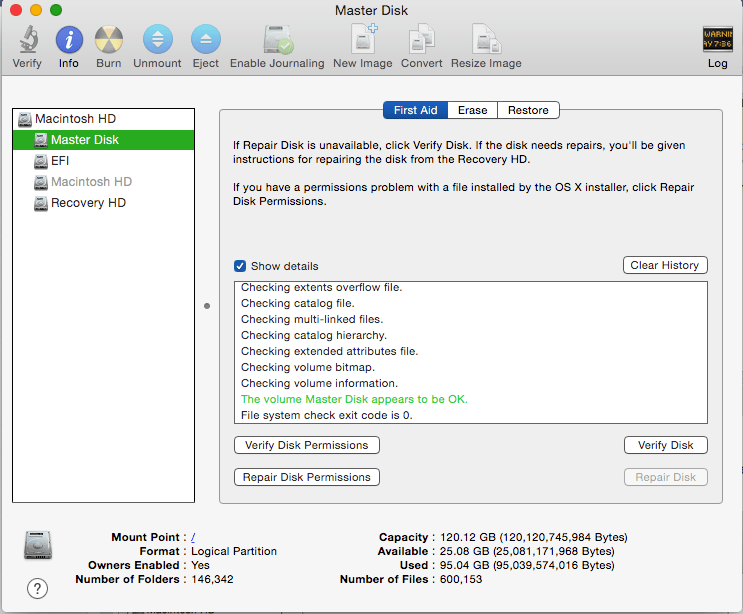The width and height of the screenshot is (743, 614).
Task: Click 'Checking catalog hierarchy.' log line
Action: coord(314,335)
